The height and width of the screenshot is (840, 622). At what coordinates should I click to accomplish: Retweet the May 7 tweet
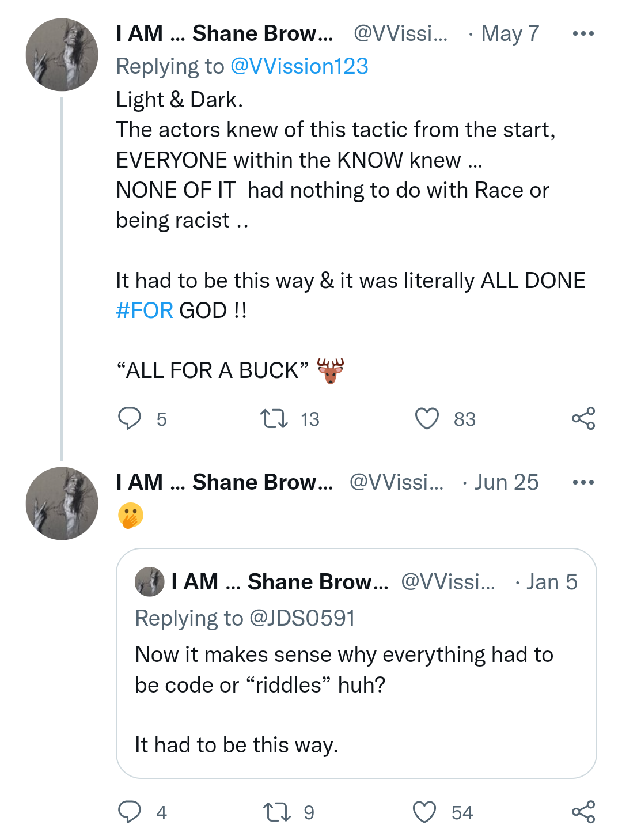click(x=274, y=419)
